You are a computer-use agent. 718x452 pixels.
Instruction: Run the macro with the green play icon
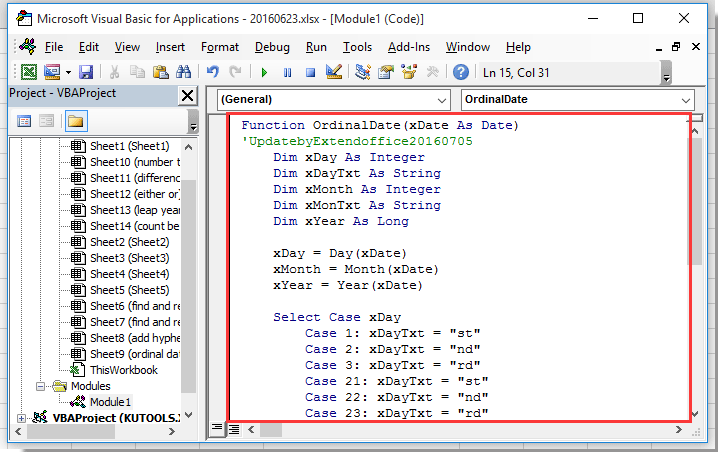click(x=264, y=72)
